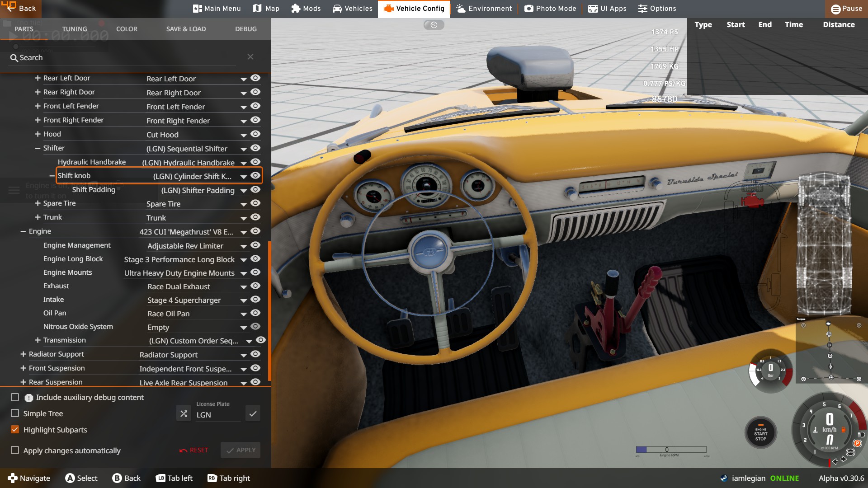Image resolution: width=868 pixels, height=488 pixels.
Task: Go back with the Back button
Action: (21, 9)
